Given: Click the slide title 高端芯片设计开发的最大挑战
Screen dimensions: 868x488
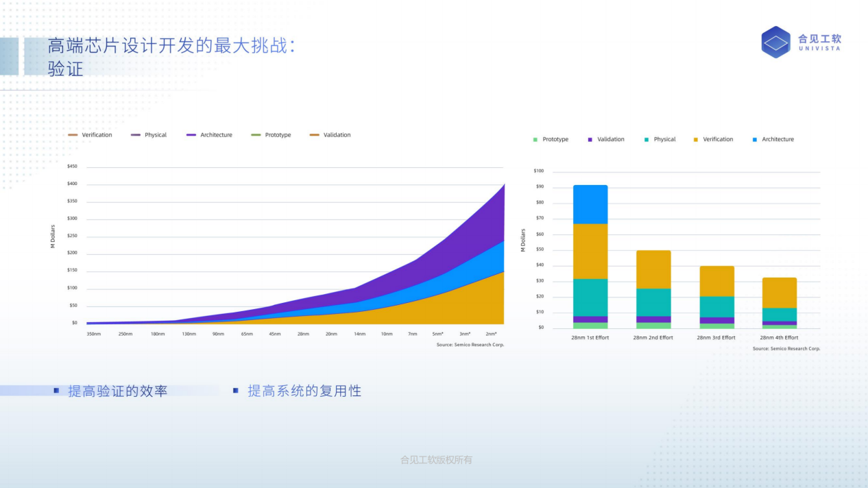Looking at the screenshot, I should (171, 47).
